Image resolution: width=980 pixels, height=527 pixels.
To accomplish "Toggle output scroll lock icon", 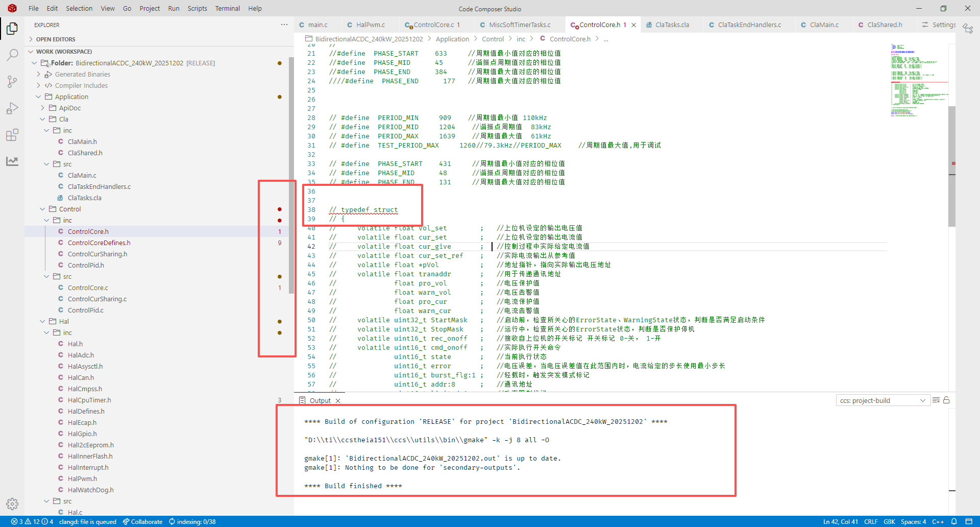I will pos(946,400).
